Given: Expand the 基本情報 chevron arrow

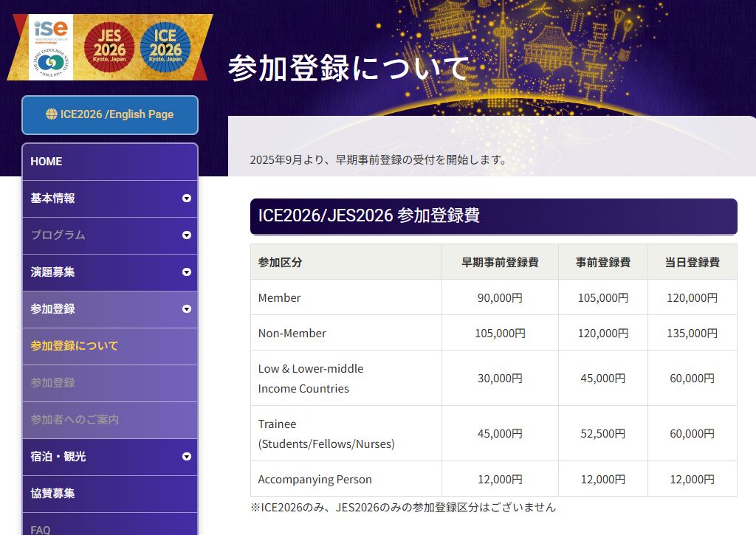Looking at the screenshot, I should (187, 199).
